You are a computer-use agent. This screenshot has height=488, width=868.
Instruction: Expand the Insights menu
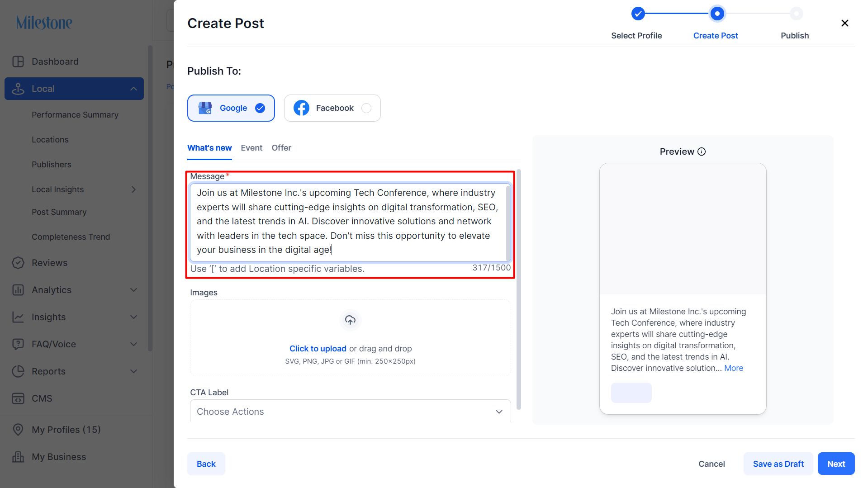133,317
